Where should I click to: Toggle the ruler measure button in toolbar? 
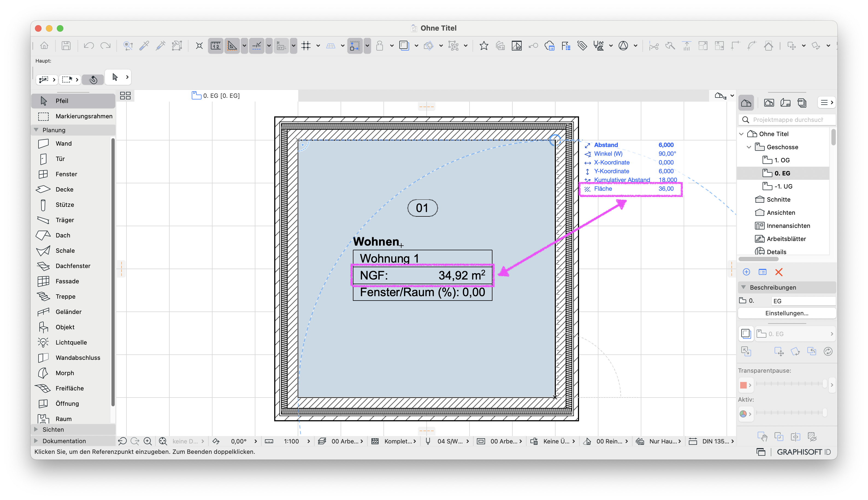pos(215,46)
